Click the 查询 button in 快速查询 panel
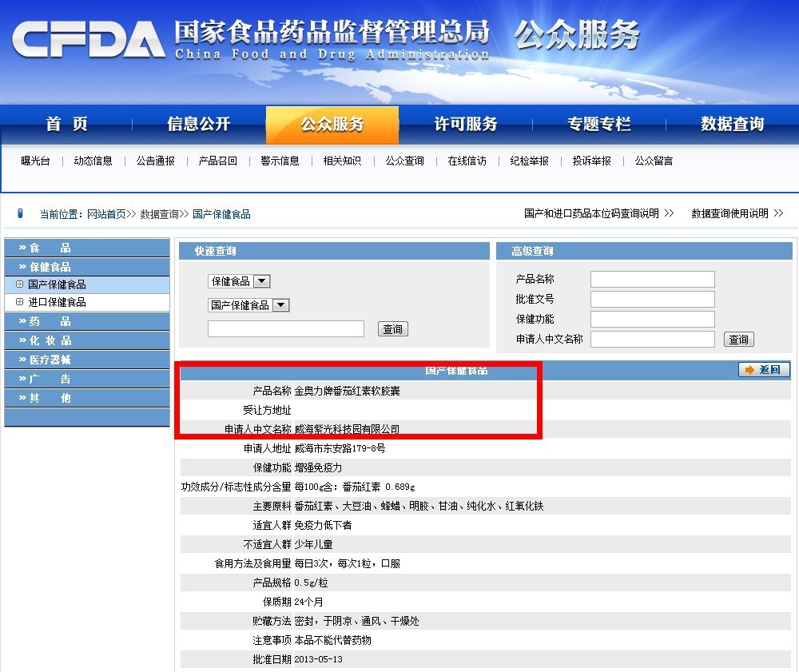The width and height of the screenshot is (799, 672). point(393,329)
